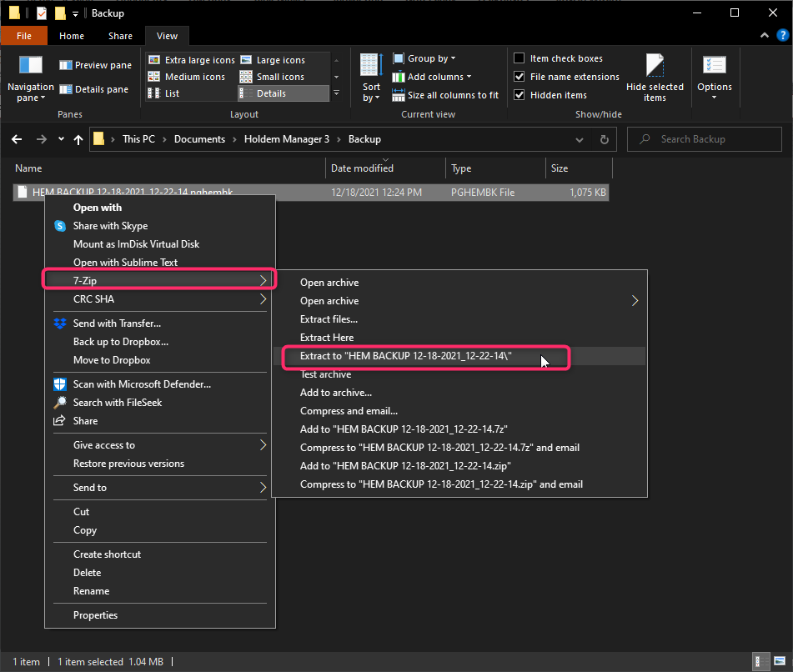Open Explorer Help
This screenshot has height=672, width=793.
point(782,35)
